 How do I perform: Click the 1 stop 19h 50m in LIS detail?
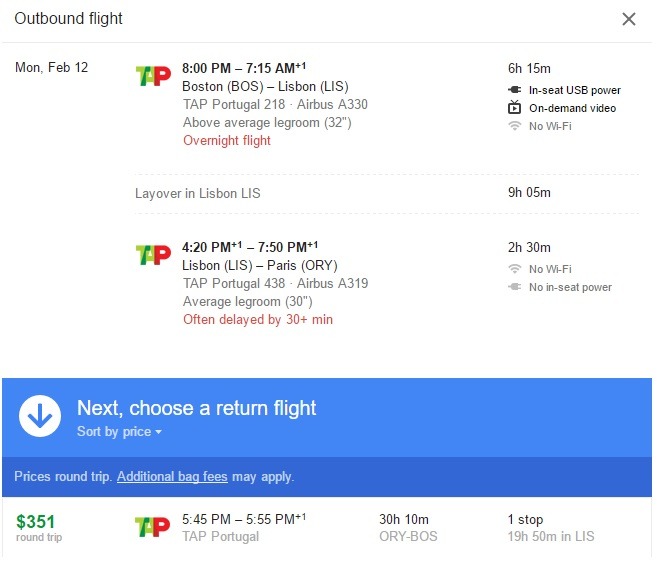click(551, 528)
